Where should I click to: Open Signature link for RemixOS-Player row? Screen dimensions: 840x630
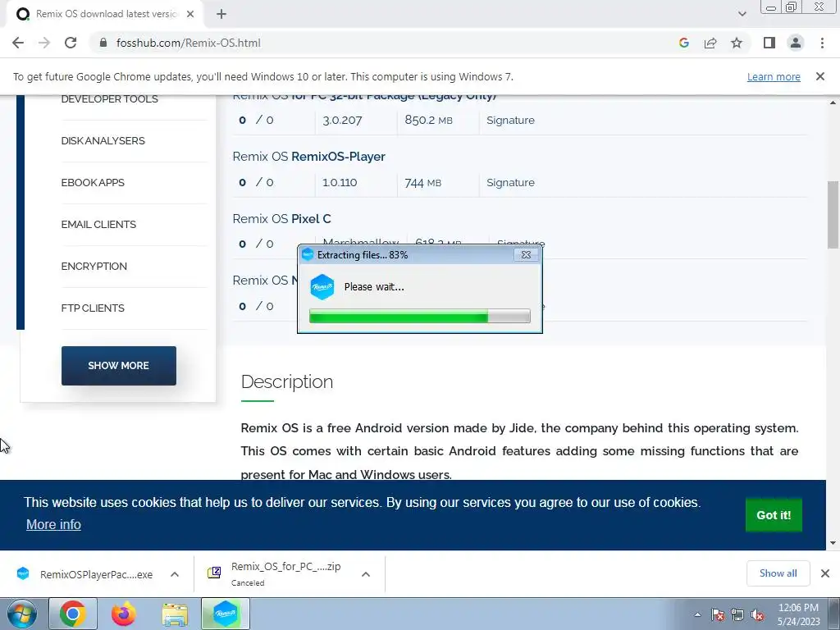(510, 183)
